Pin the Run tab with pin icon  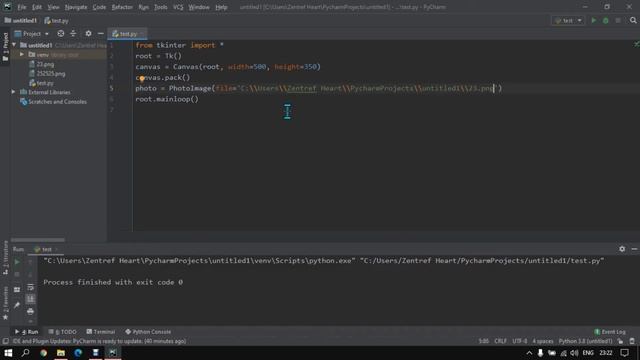tap(17, 305)
